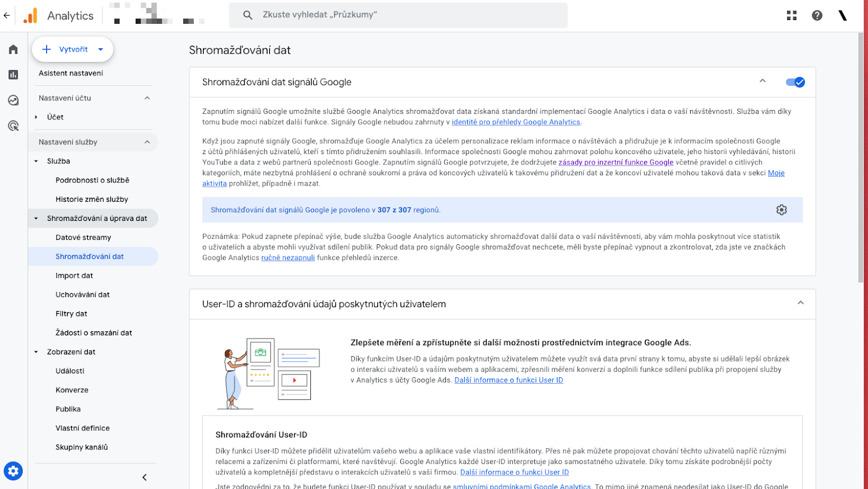Screen dimensions: 868x489
Task: Open Import dat
Action: tap(74, 276)
